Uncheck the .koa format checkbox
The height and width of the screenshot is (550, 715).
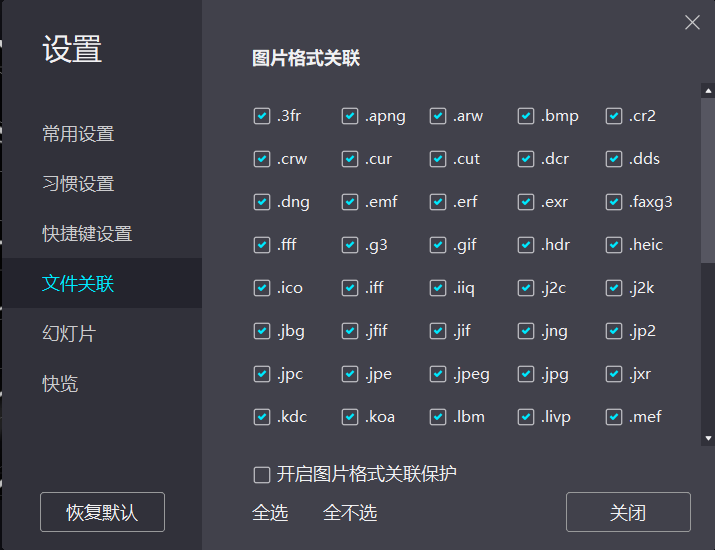pyautogui.click(x=350, y=417)
